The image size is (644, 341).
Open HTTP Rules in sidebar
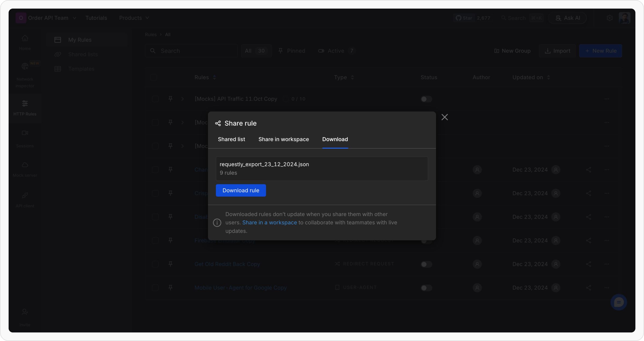click(25, 108)
